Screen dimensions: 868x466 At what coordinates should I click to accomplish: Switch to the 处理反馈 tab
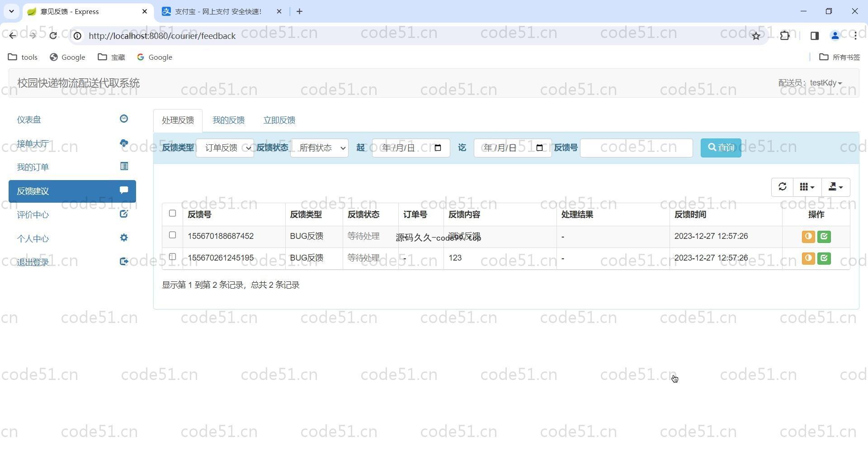pyautogui.click(x=178, y=120)
